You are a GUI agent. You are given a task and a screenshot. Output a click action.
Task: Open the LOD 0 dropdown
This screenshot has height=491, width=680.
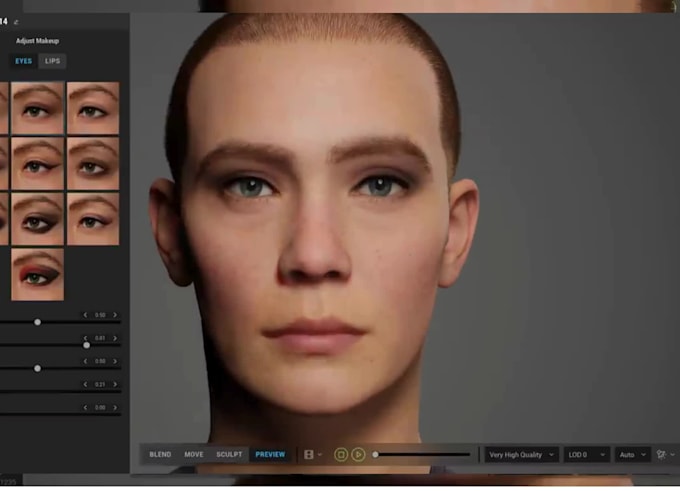tap(586, 455)
